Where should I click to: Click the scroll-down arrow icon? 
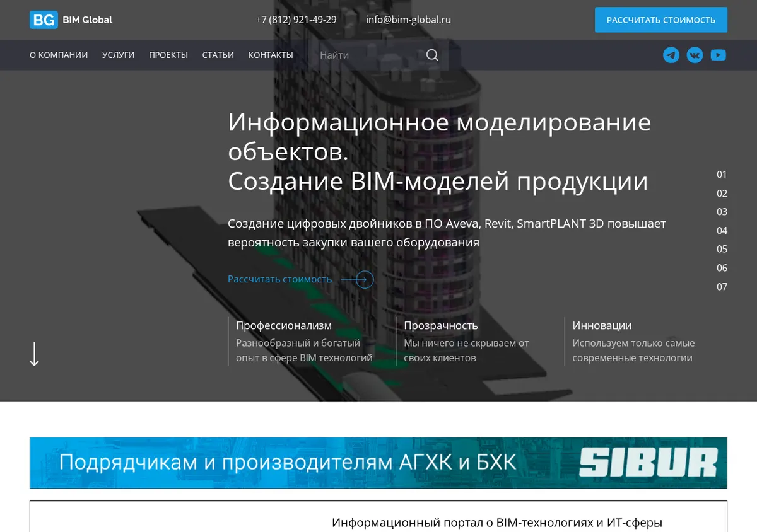click(35, 354)
